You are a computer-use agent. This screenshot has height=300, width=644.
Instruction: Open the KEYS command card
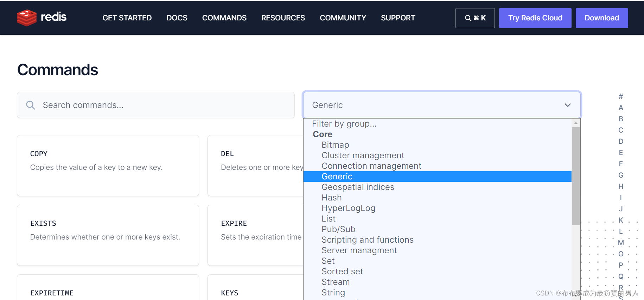click(x=256, y=287)
